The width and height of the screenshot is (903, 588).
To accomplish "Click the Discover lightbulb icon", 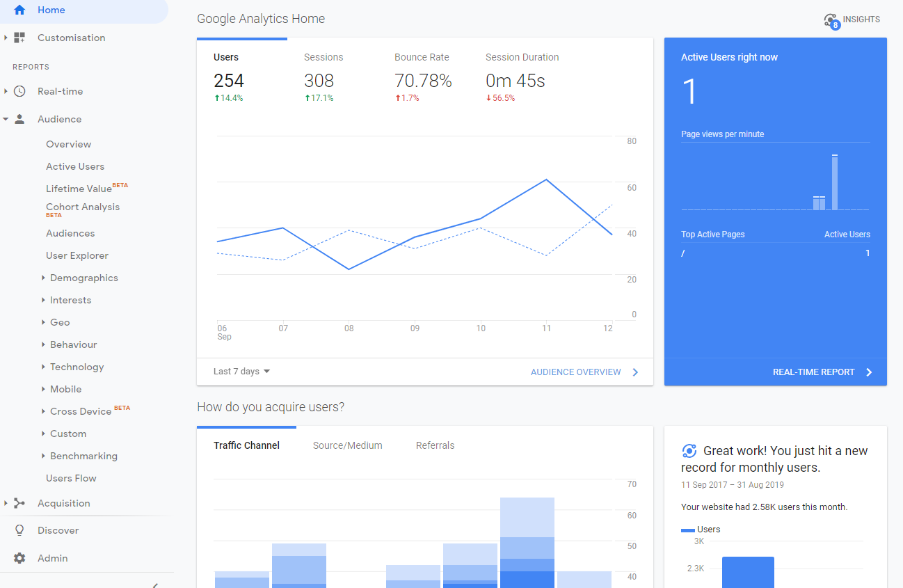I will [x=19, y=530].
